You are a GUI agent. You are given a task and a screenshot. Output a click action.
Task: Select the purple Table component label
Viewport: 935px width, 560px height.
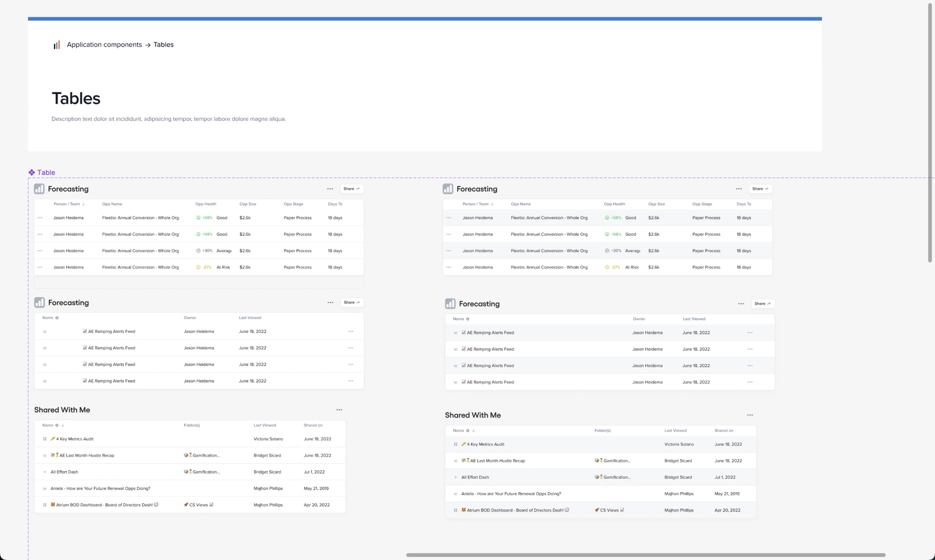point(42,172)
